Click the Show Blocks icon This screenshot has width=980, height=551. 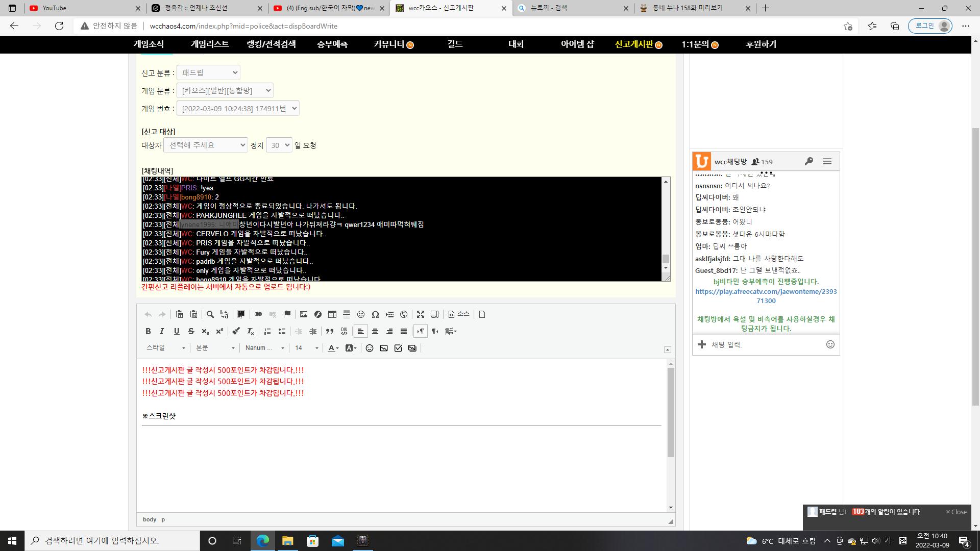[x=435, y=314]
